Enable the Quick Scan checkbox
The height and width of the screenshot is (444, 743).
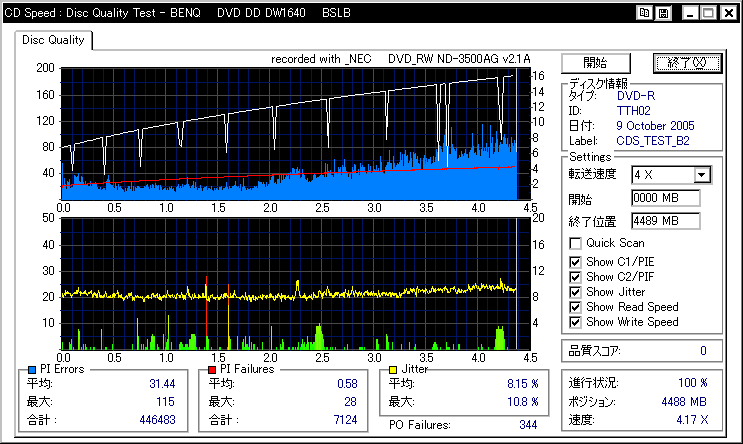pyautogui.click(x=575, y=244)
